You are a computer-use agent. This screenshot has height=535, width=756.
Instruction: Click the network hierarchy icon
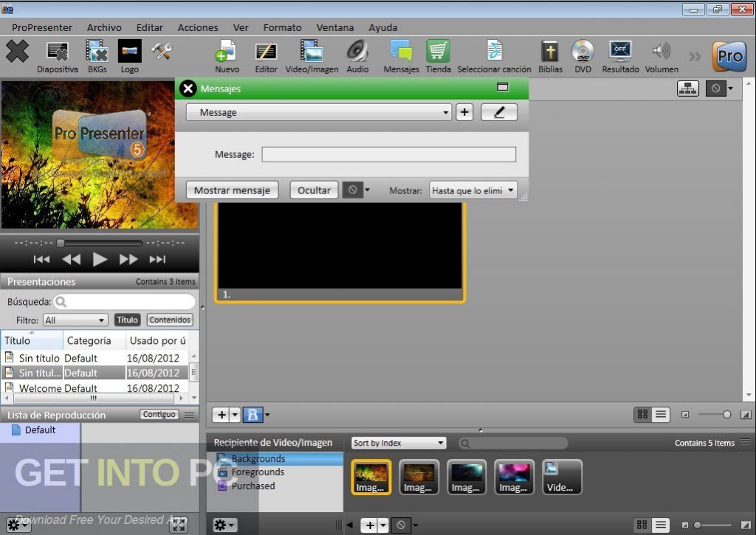pyautogui.click(x=687, y=89)
